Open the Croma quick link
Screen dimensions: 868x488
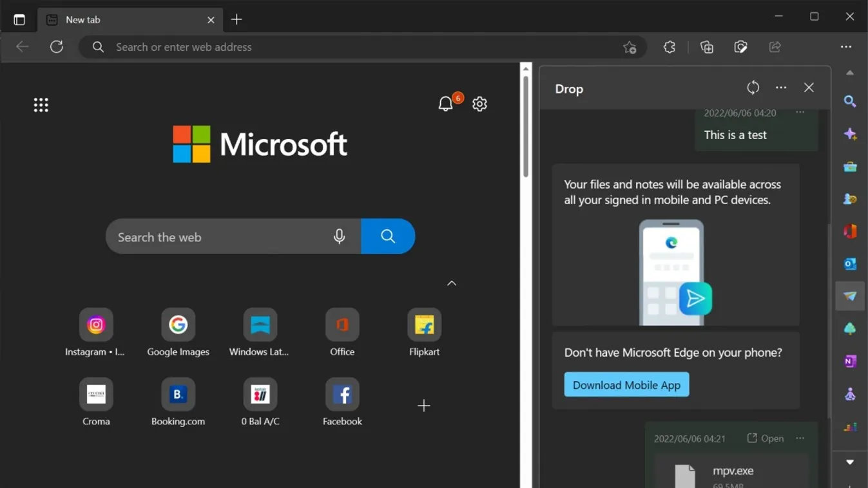pyautogui.click(x=96, y=402)
